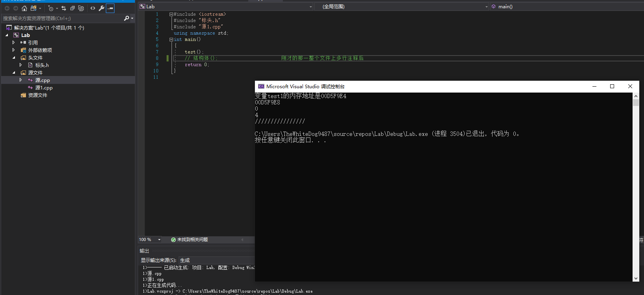Image resolution: width=644 pixels, height=295 pixels.
Task: Click 'return 0;' on line 9
Action: click(197, 65)
